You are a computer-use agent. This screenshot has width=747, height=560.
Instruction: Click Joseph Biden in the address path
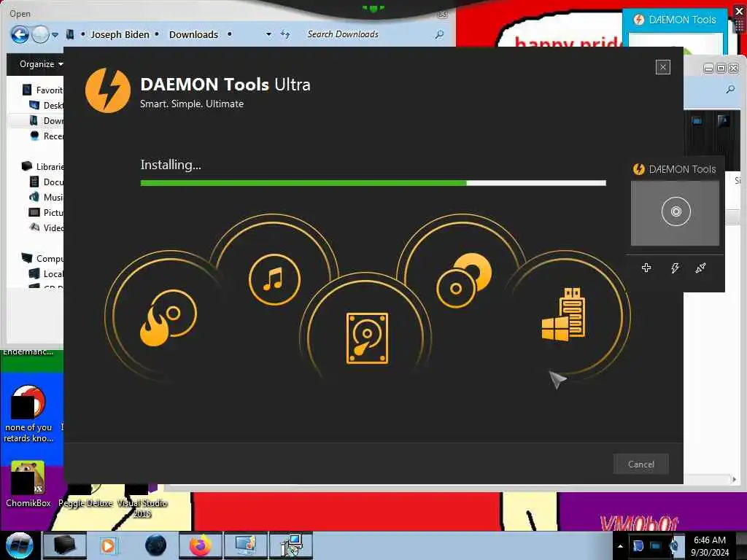[x=120, y=34]
